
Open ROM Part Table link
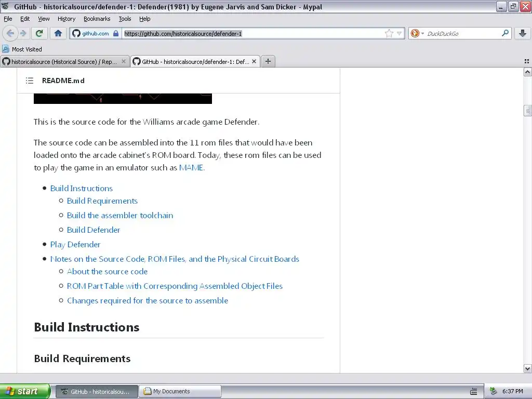[x=175, y=286]
